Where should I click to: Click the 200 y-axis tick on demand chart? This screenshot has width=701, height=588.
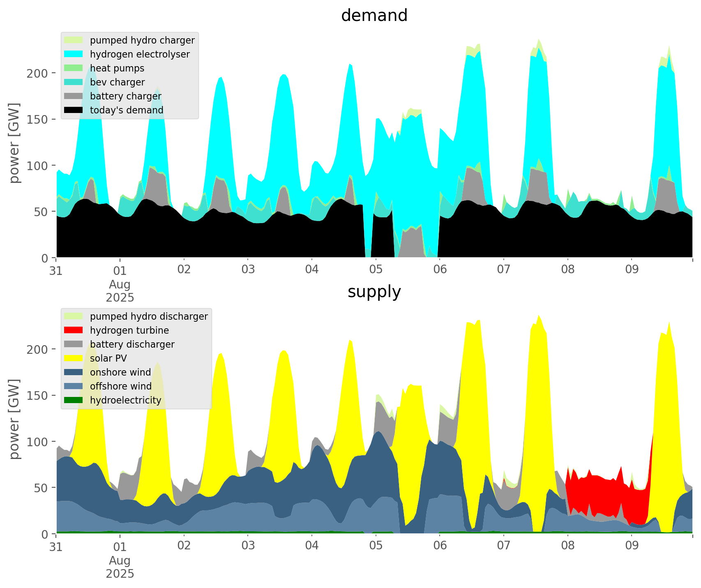(37, 74)
